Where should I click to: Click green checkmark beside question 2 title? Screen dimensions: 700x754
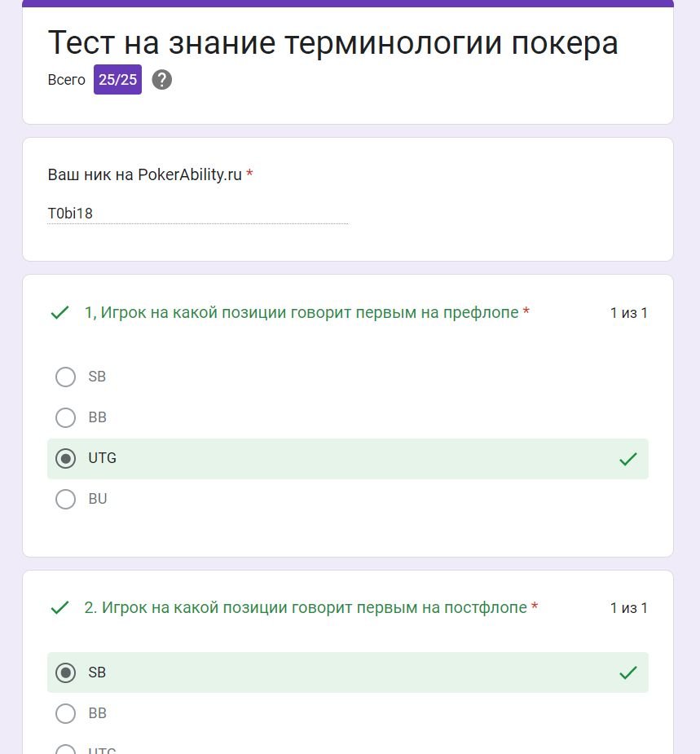tap(59, 608)
